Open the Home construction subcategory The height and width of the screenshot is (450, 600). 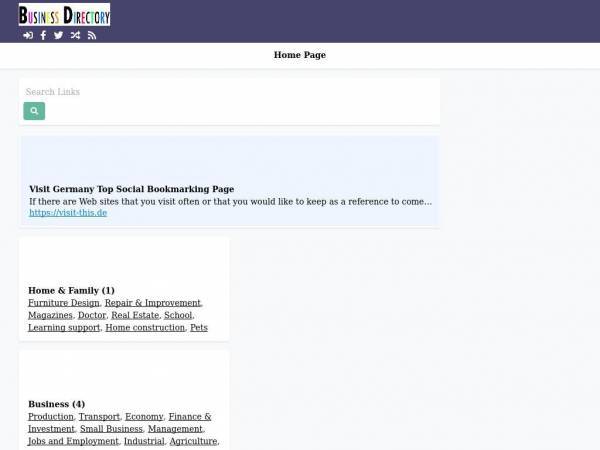pos(145,328)
